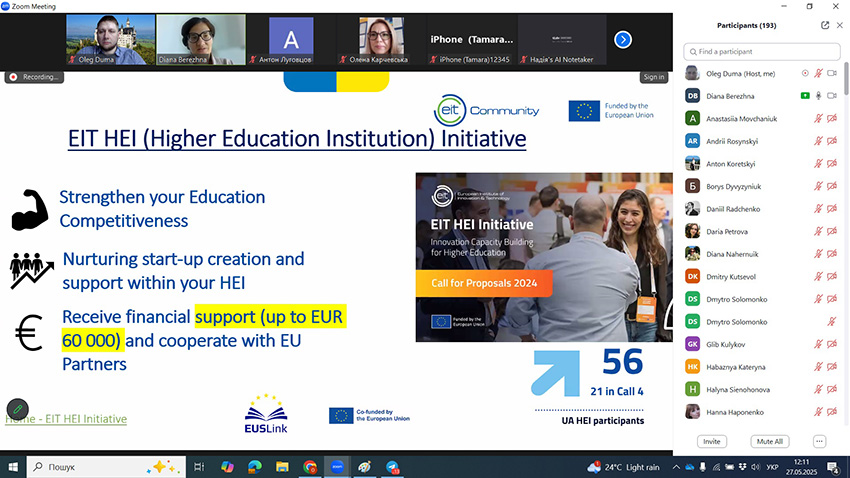850x478 pixels.
Task: Open Chrome browser in the taskbar
Action: (310, 466)
